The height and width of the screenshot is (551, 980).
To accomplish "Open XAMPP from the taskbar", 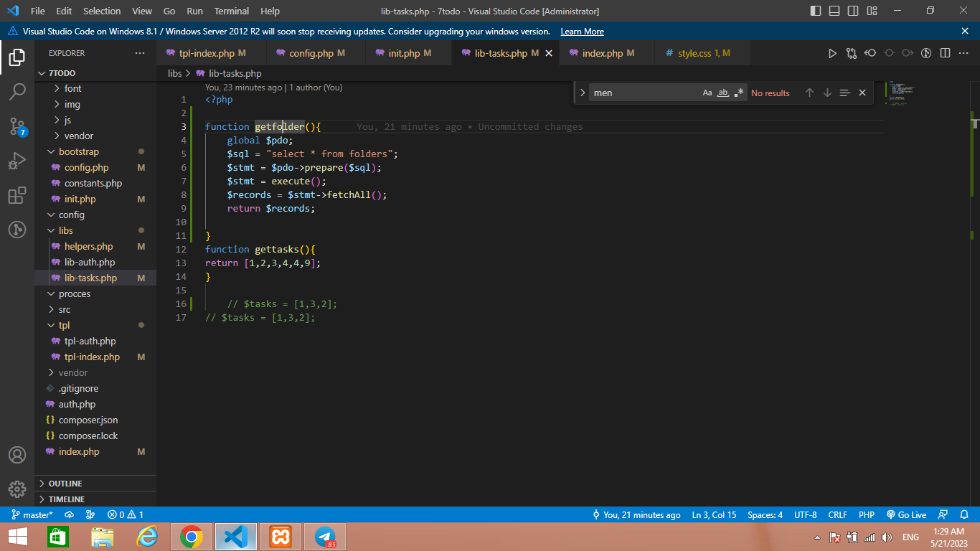I will point(281,537).
